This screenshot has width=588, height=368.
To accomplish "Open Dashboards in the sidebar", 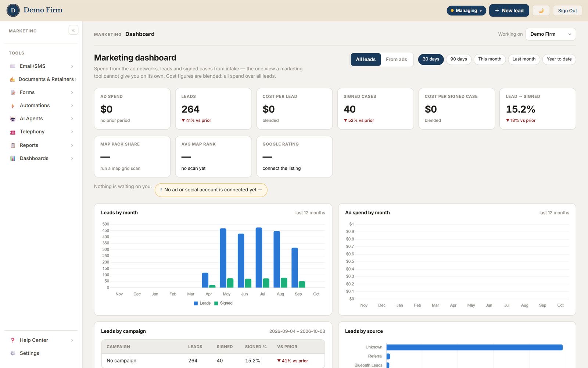I will point(41,158).
